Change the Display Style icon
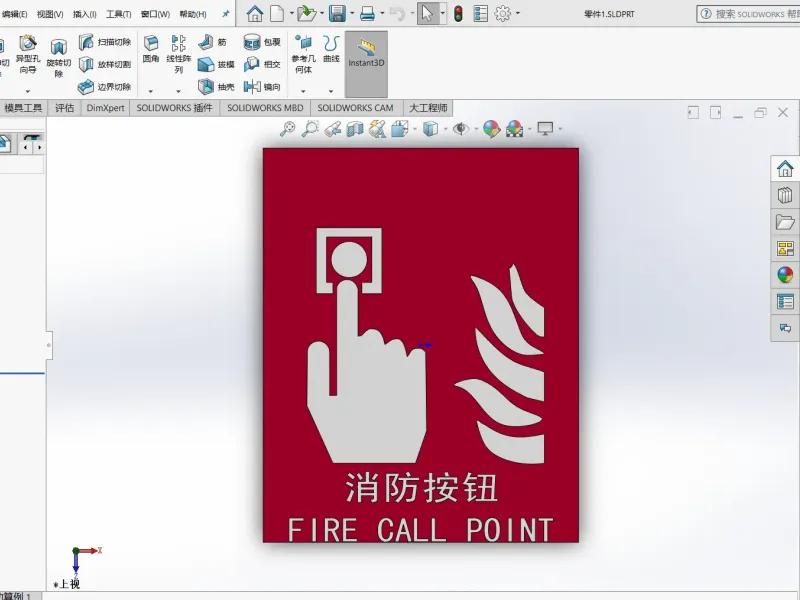 pyautogui.click(x=431, y=129)
